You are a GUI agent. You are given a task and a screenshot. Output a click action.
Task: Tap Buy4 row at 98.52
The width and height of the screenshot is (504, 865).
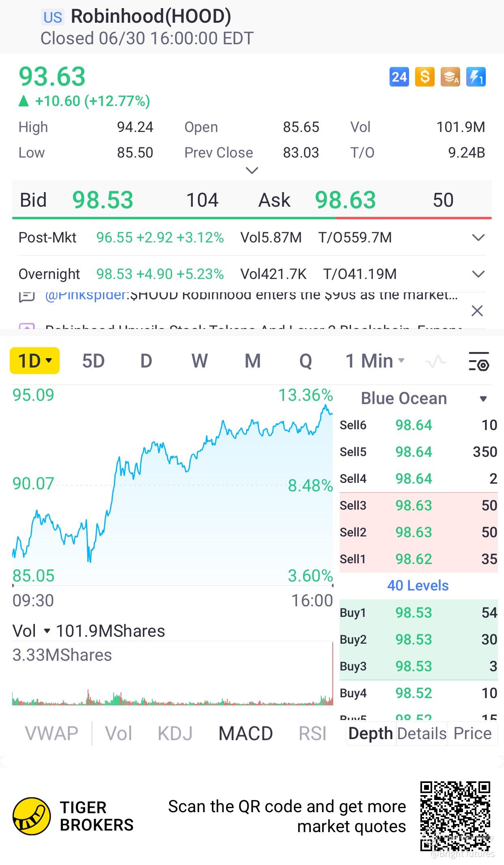(418, 693)
